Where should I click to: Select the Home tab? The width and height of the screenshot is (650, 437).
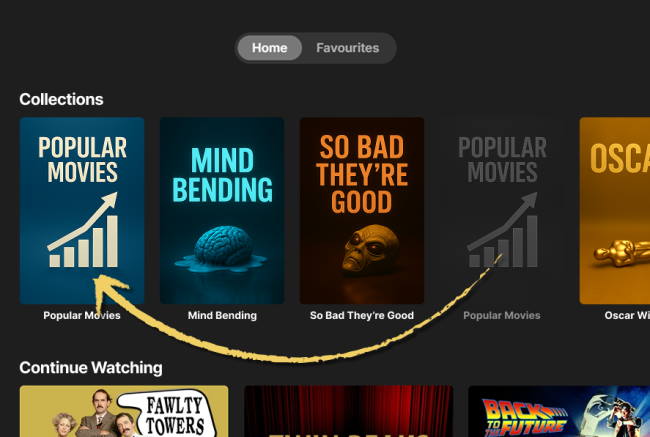click(269, 48)
